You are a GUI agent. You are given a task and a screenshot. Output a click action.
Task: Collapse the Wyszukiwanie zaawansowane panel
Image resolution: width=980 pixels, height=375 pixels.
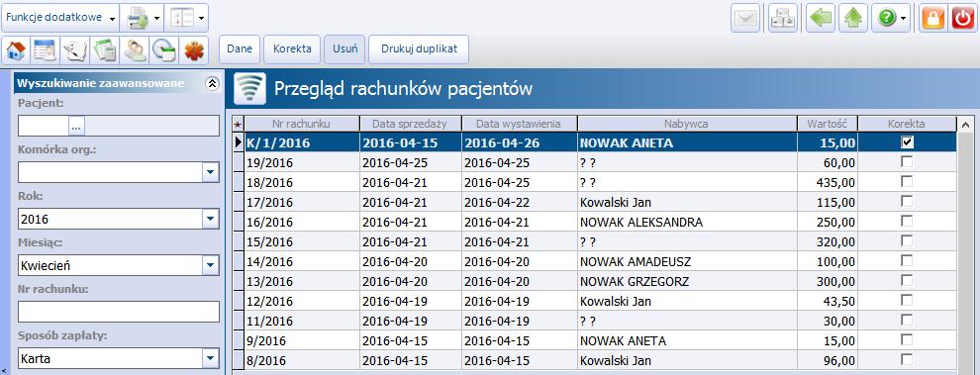(x=213, y=83)
